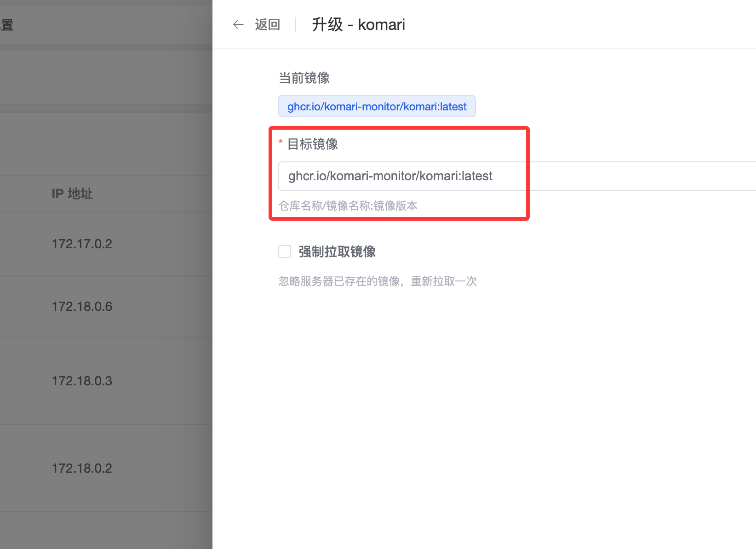Viewport: 756px width, 549px height.
Task: Click IP address 172.18.0.2 in background table
Action: [x=82, y=468]
